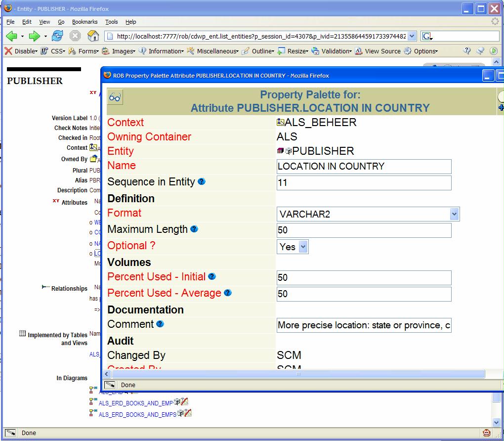Open the ALS_ERD_BOOKS_AND_EMPS diagram link
Image resolution: width=504 pixels, height=441 pixels.
pyautogui.click(x=137, y=415)
